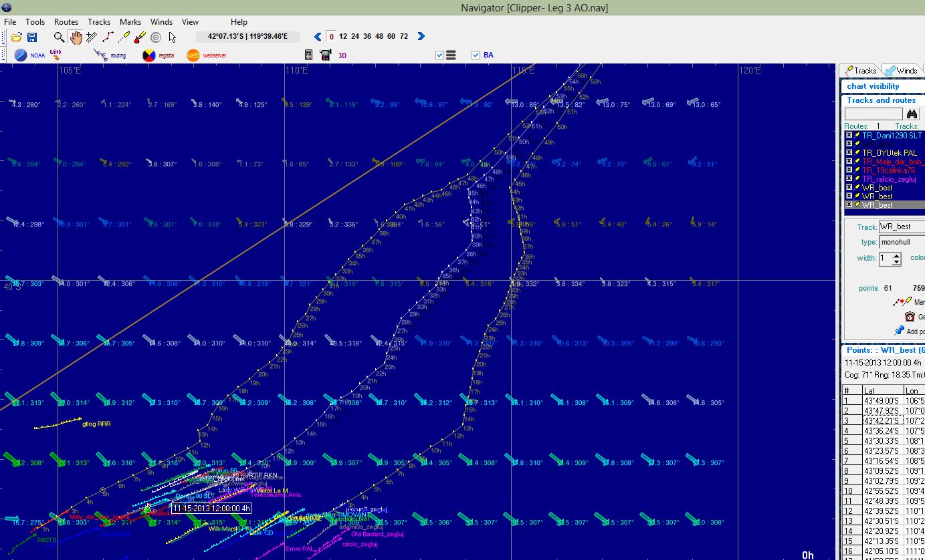Select the 60 hour forecast step

pyautogui.click(x=391, y=37)
